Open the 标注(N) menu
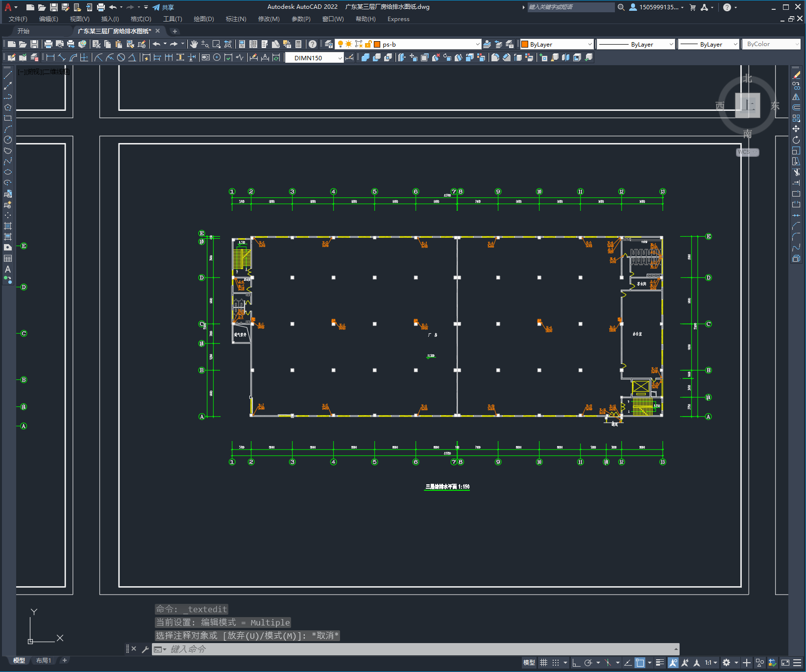This screenshot has height=672, width=806. point(236,19)
